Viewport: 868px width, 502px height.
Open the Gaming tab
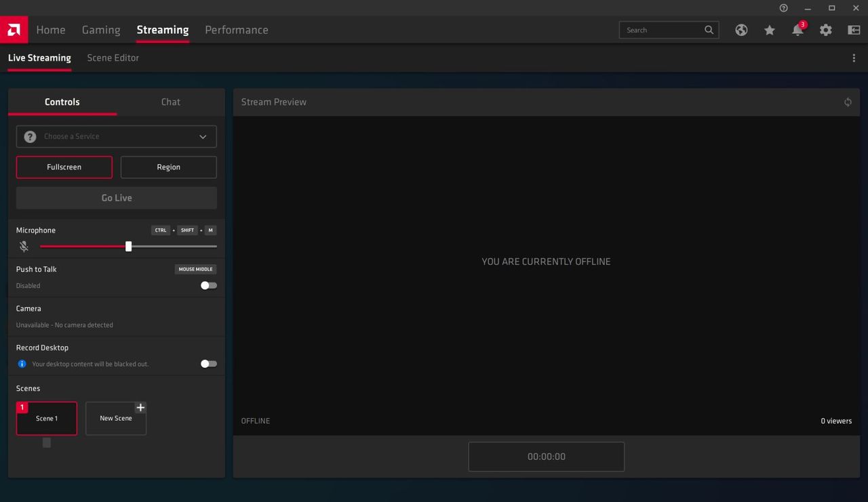coord(101,30)
